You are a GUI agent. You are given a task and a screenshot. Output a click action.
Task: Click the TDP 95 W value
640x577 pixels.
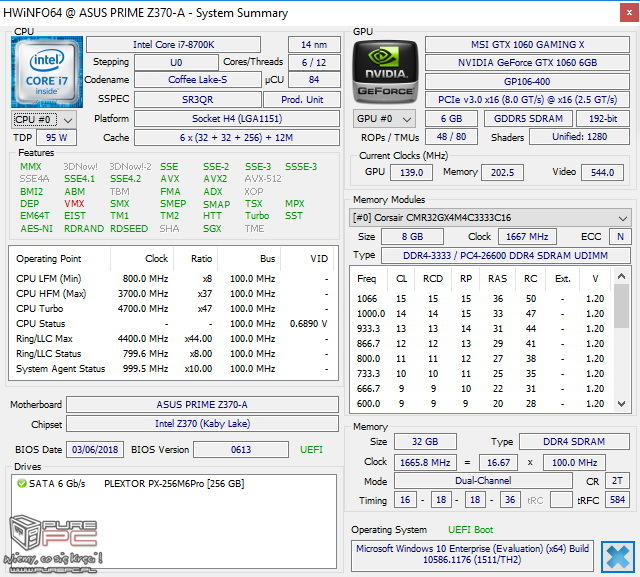point(56,138)
